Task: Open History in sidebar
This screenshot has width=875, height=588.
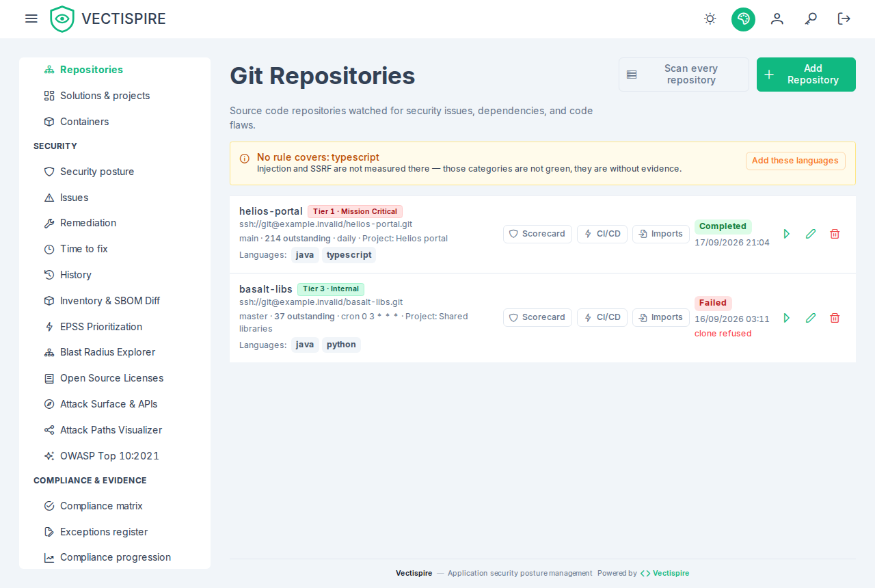Action: tap(115, 275)
